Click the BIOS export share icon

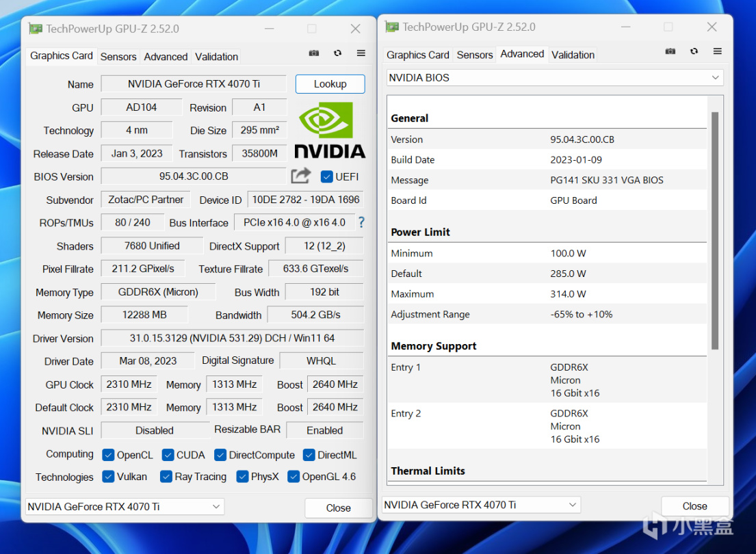[x=301, y=176]
